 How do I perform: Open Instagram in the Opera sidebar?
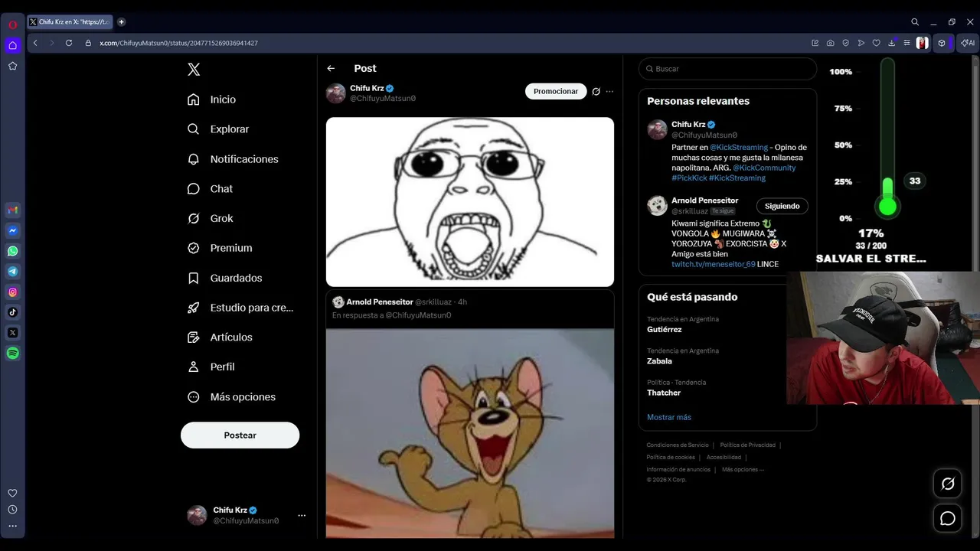pyautogui.click(x=12, y=292)
